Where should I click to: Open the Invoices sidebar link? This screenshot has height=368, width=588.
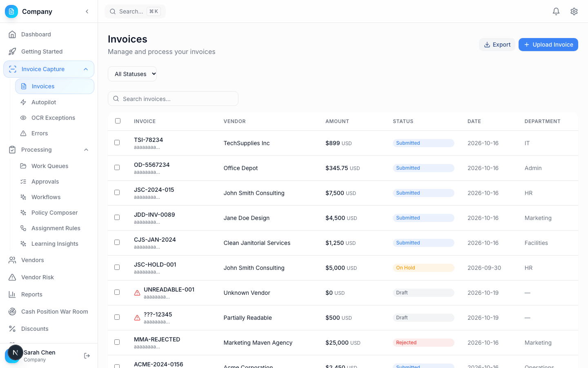(55, 86)
